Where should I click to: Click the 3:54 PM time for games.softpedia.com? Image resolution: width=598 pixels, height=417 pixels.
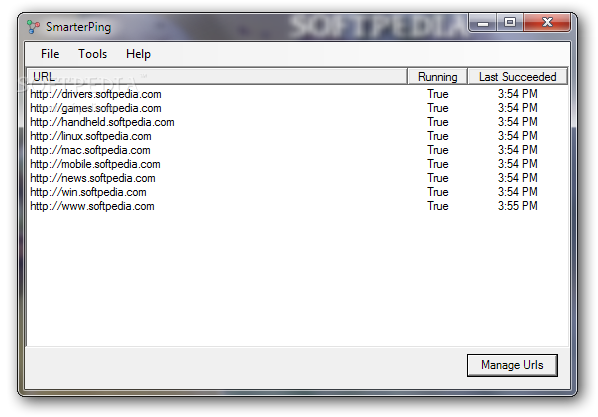click(518, 108)
